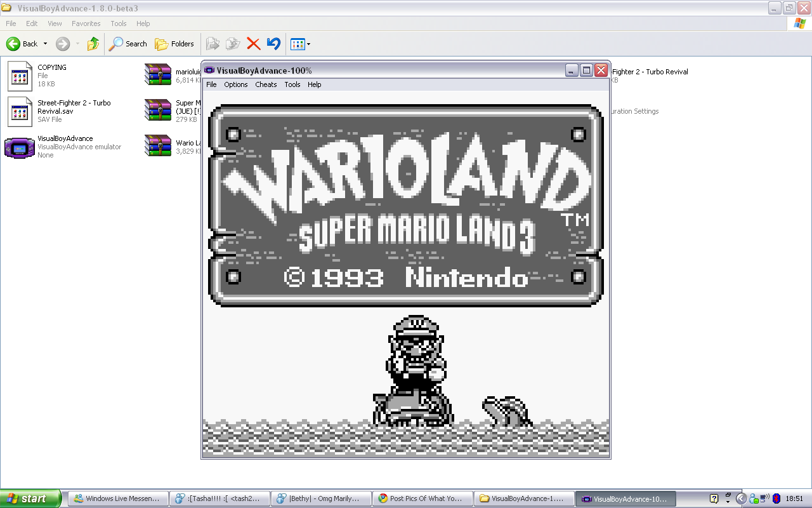The image size is (812, 508).
Task: Click the Move To toolbar icon
Action: tap(213, 43)
